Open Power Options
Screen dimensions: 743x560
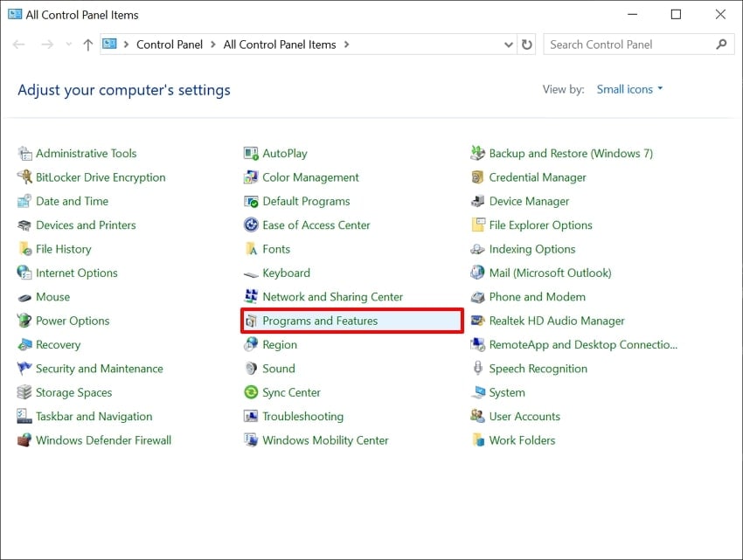coord(72,321)
